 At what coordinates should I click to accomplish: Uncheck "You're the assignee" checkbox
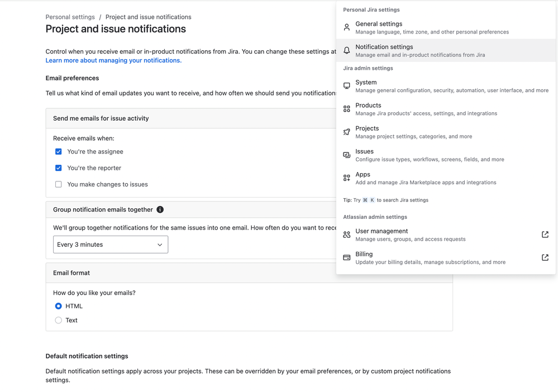pyautogui.click(x=58, y=151)
